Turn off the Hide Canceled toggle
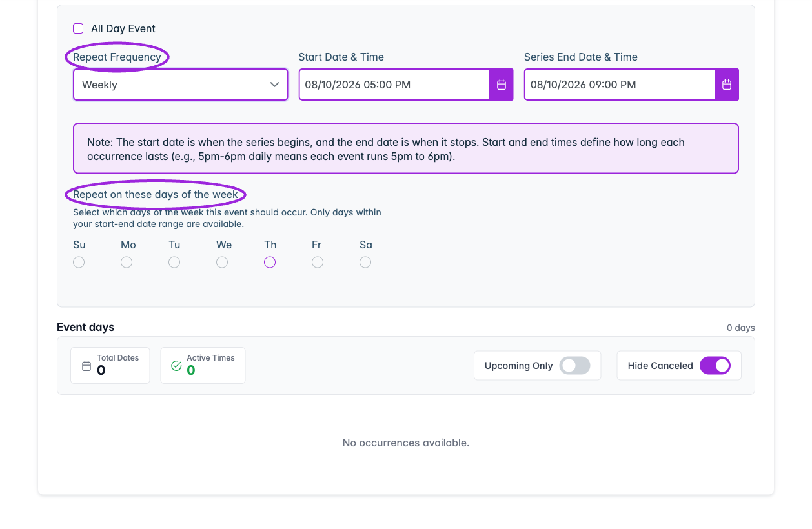The image size is (812, 529). pos(715,366)
